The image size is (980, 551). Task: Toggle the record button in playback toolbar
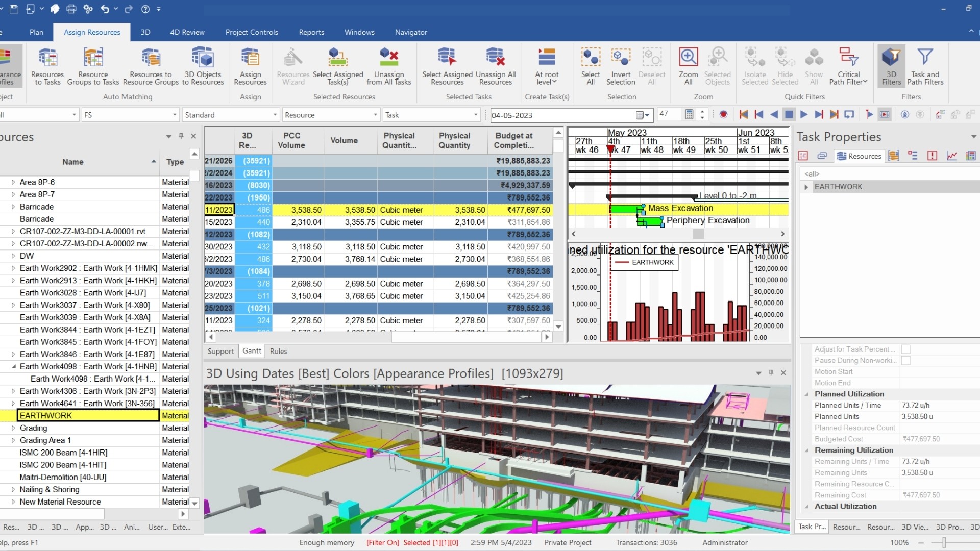click(x=723, y=115)
